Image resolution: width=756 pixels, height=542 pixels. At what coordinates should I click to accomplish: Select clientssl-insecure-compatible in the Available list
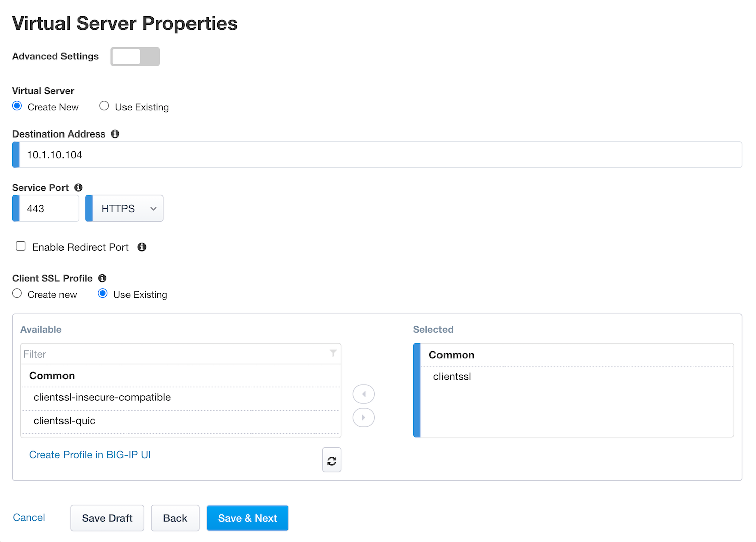click(180, 398)
